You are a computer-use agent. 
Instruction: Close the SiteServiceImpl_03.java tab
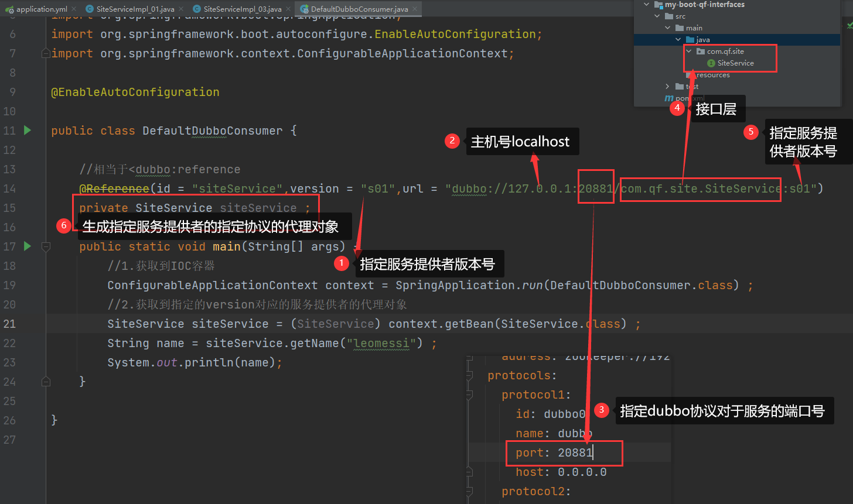pos(288,9)
